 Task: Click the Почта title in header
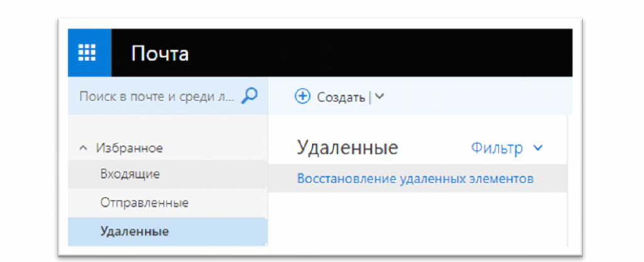160,54
